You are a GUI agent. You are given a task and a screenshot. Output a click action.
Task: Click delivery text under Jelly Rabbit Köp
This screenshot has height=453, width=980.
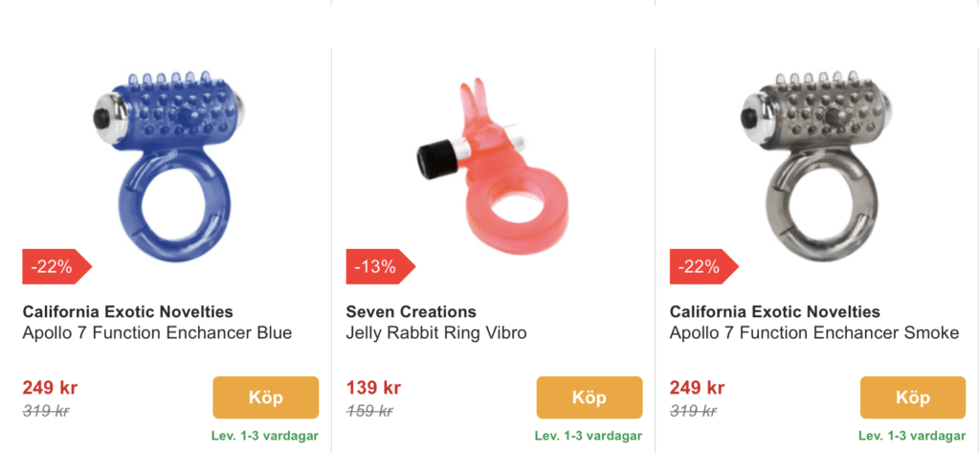coord(588,436)
